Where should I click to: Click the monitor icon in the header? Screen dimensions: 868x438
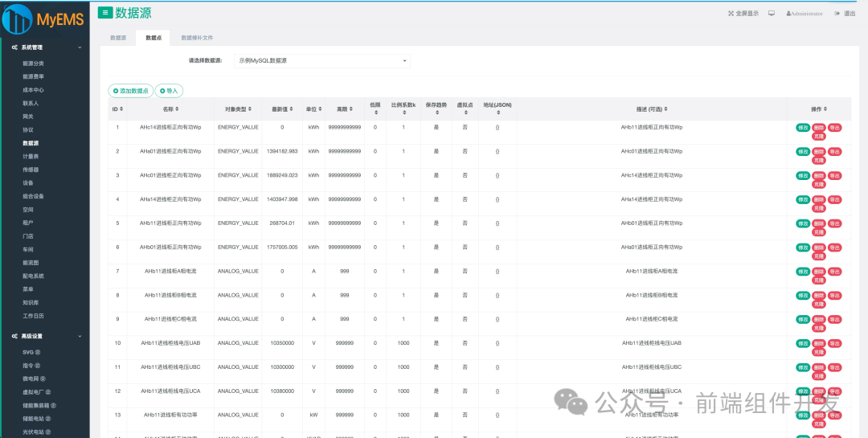[x=772, y=14]
